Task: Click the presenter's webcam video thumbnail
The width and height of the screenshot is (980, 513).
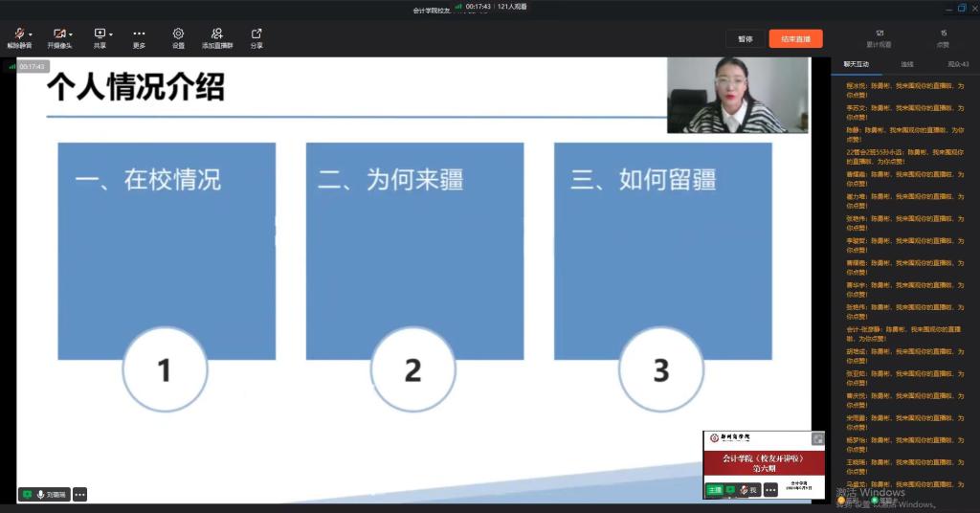Action: coord(738,94)
